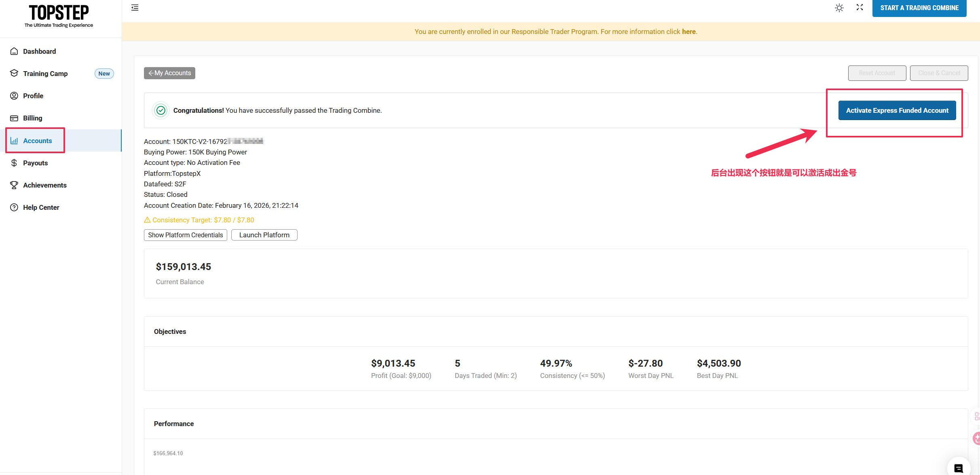View Achievements page
Viewport: 980px width, 475px height.
pos(61,185)
